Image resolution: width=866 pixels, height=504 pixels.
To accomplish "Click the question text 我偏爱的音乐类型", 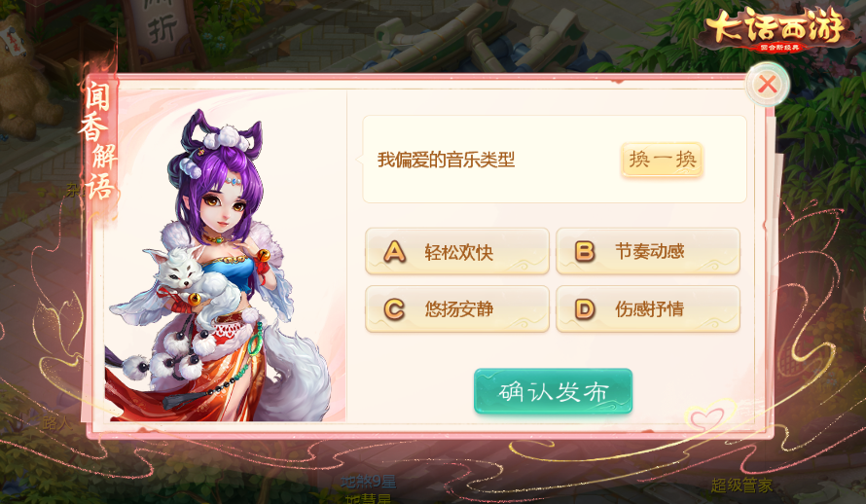I will (446, 161).
